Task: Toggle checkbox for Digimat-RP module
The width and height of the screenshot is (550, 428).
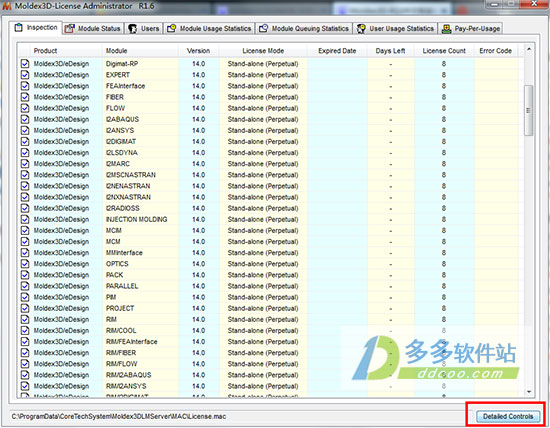Action: coord(25,64)
